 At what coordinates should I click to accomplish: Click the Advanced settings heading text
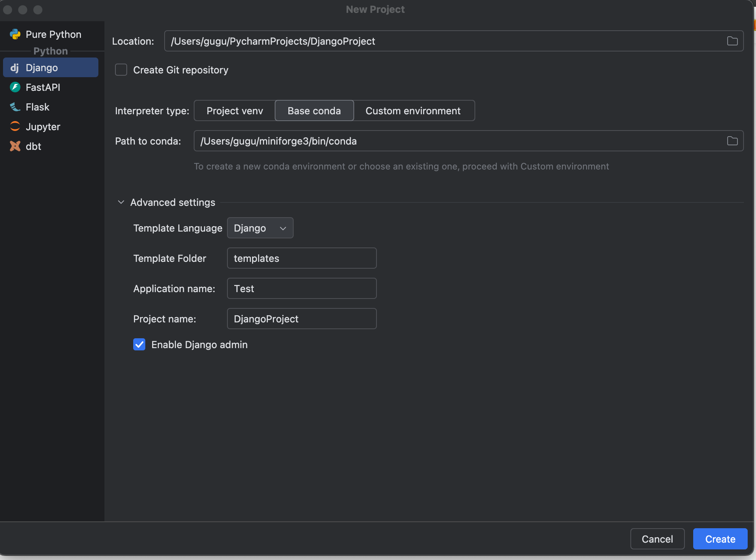pos(173,202)
